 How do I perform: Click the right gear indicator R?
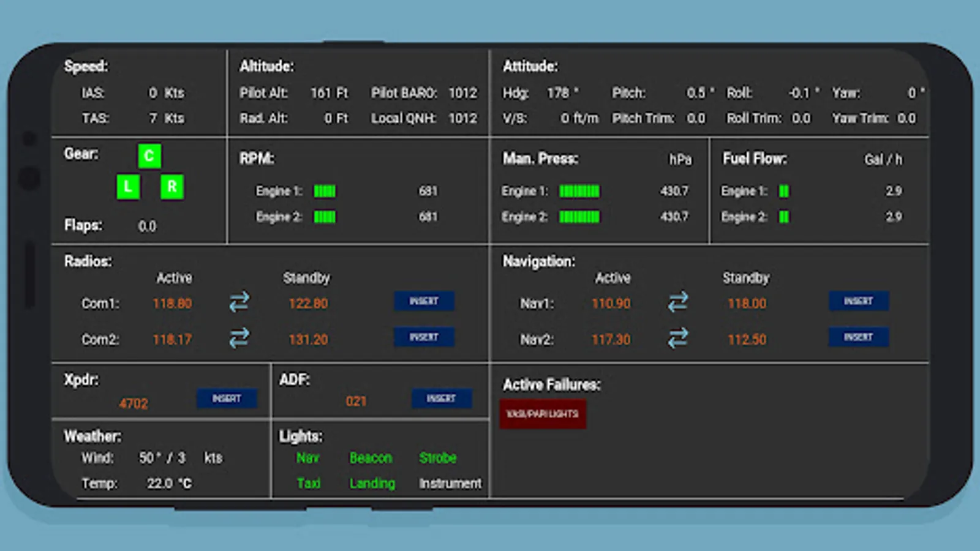[172, 187]
